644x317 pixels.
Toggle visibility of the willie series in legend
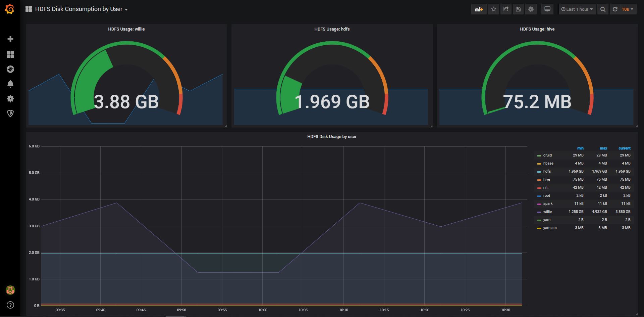pyautogui.click(x=547, y=212)
